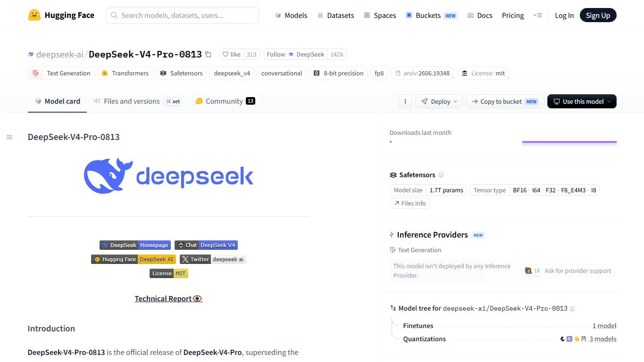The width and height of the screenshot is (644, 362).
Task: Select the fp8 tag
Action: click(x=379, y=73)
